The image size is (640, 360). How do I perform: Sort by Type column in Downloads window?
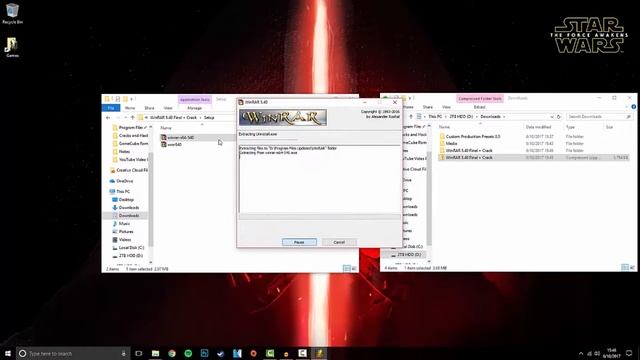(570, 127)
